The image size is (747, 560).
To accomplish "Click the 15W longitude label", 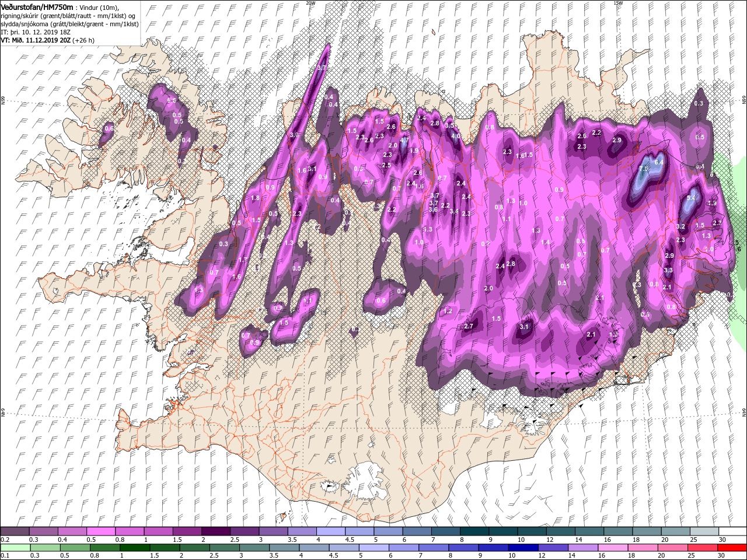I will pos(618,3).
